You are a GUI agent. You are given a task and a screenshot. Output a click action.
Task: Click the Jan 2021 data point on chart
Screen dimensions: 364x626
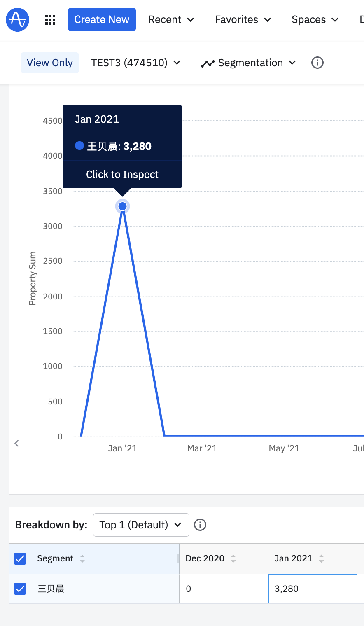pyautogui.click(x=122, y=206)
